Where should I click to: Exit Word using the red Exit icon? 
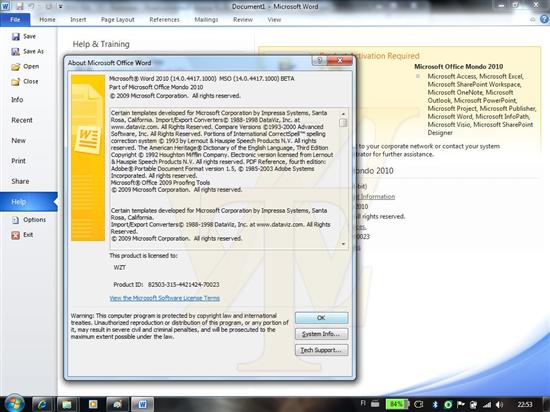pyautogui.click(x=15, y=235)
